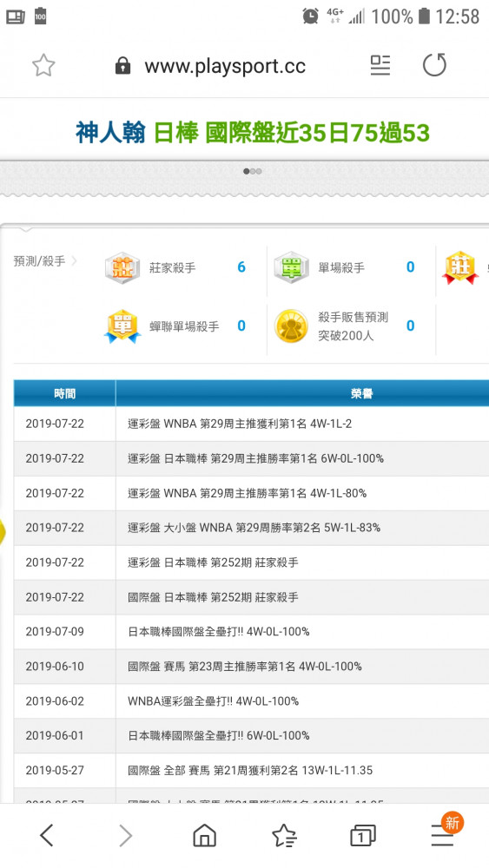The image size is (489, 868).
Task: Tap the 蟬聯單場殺手 ribbon badge icon
Action: pyautogui.click(x=122, y=326)
